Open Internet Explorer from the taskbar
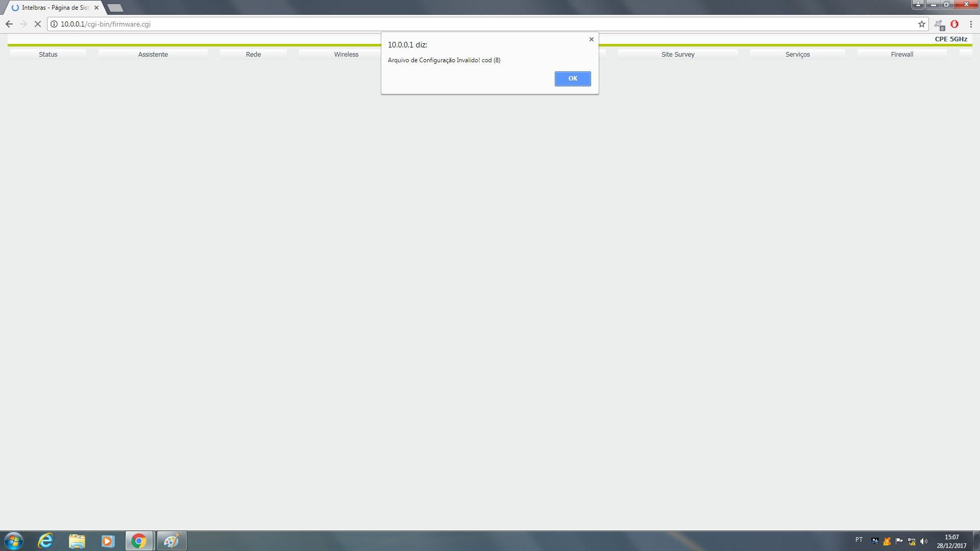This screenshot has width=980, height=551. coord(45,541)
